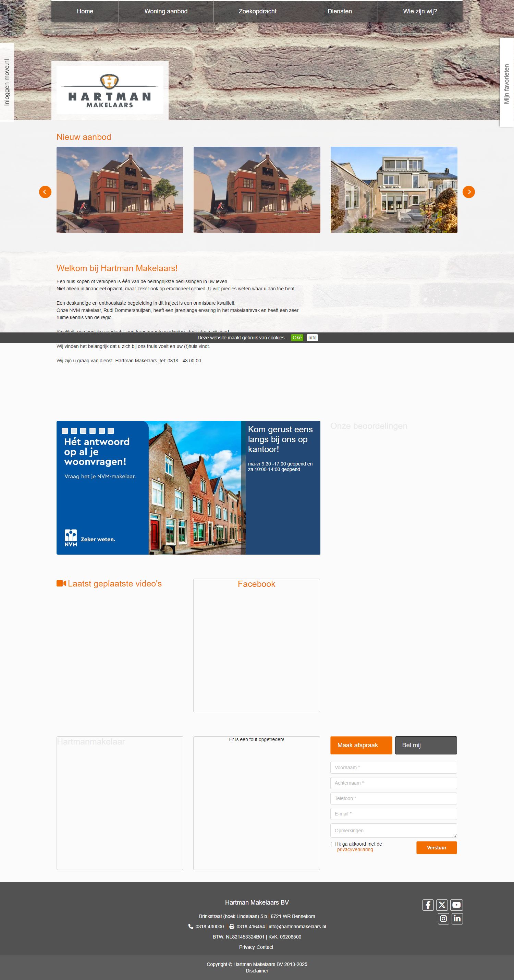Screen dimensions: 514x980
Task: Click the Kom gerust eens langs heading
Action: (x=281, y=439)
